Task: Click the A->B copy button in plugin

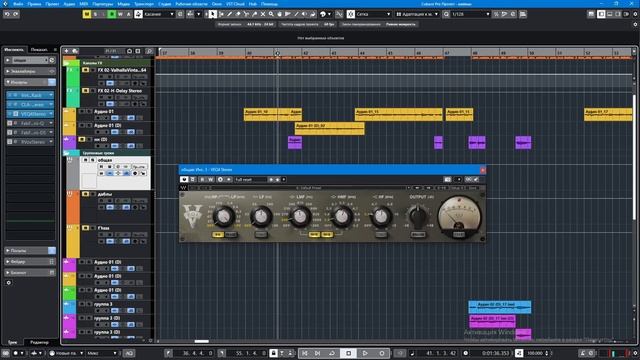Action: (442, 188)
